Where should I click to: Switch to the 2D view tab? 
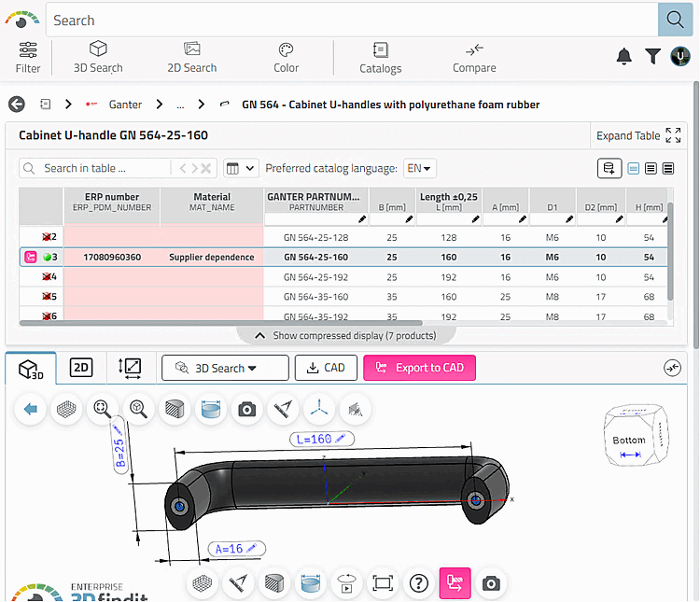(81, 368)
